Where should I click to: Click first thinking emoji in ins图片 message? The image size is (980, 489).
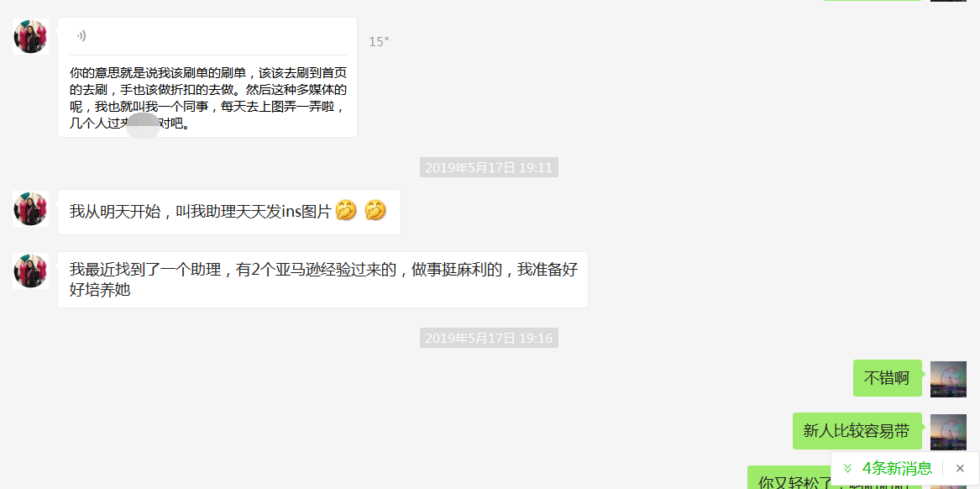[x=346, y=211]
